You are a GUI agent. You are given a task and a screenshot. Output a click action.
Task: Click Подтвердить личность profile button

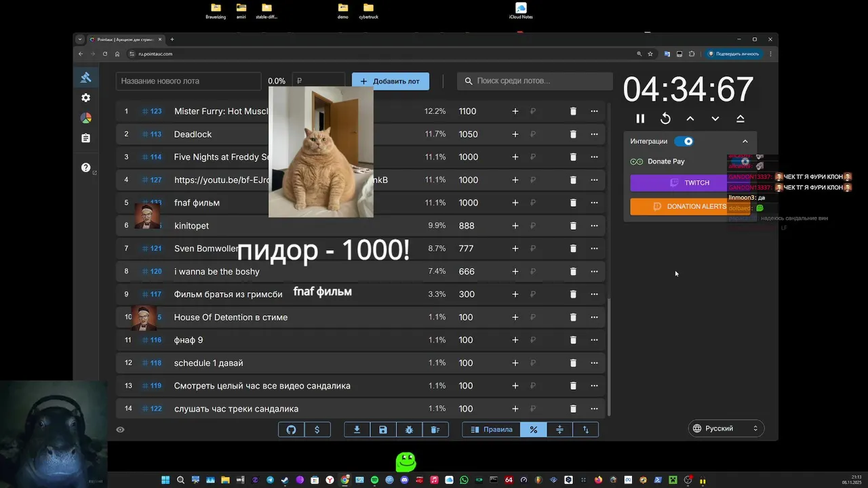coord(734,54)
